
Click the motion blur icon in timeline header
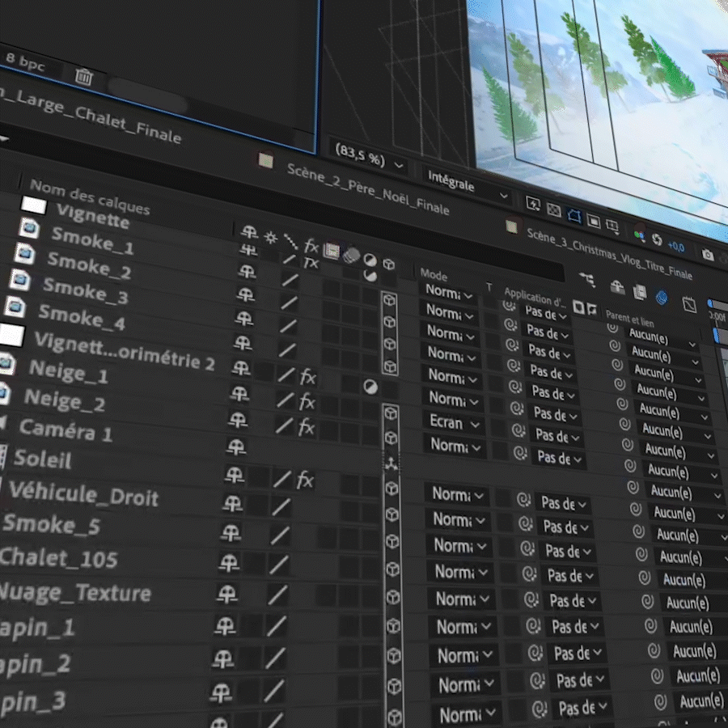pos(661,298)
